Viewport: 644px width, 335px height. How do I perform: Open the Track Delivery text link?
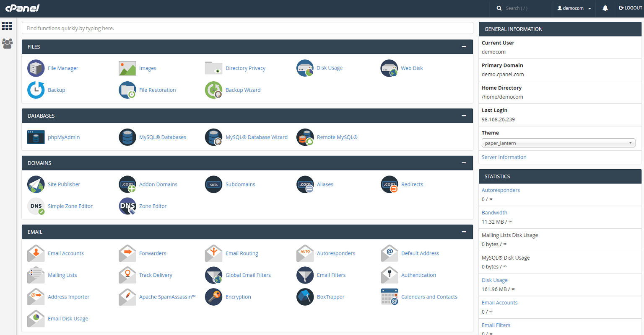click(156, 275)
